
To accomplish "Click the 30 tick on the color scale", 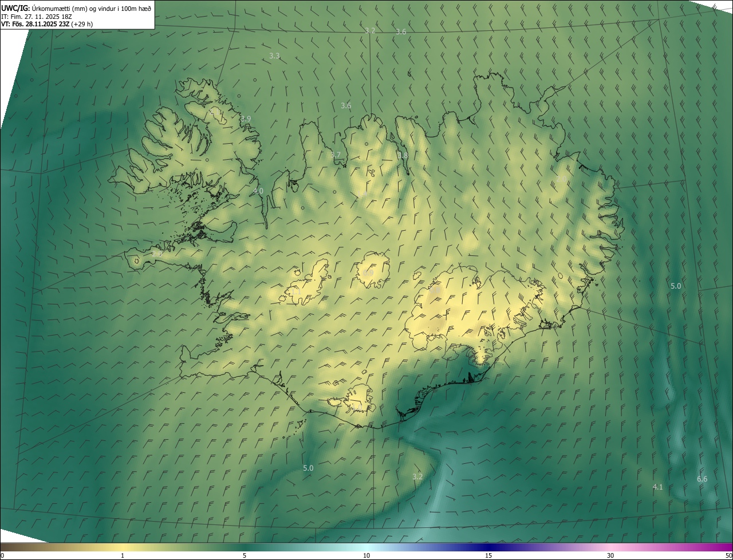I will pyautogui.click(x=610, y=555).
